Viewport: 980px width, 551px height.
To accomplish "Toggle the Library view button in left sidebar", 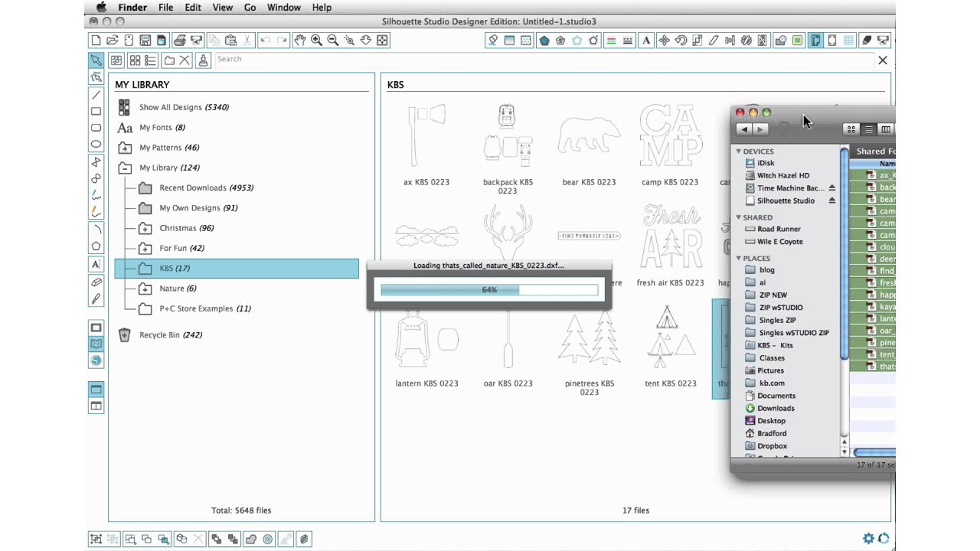I will pos(96,344).
